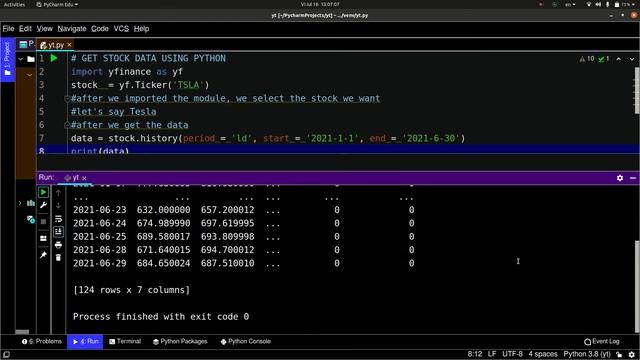Viewport: 640px width, 360px height.
Task: Go down the stack trace arrow
Action: point(58,205)
